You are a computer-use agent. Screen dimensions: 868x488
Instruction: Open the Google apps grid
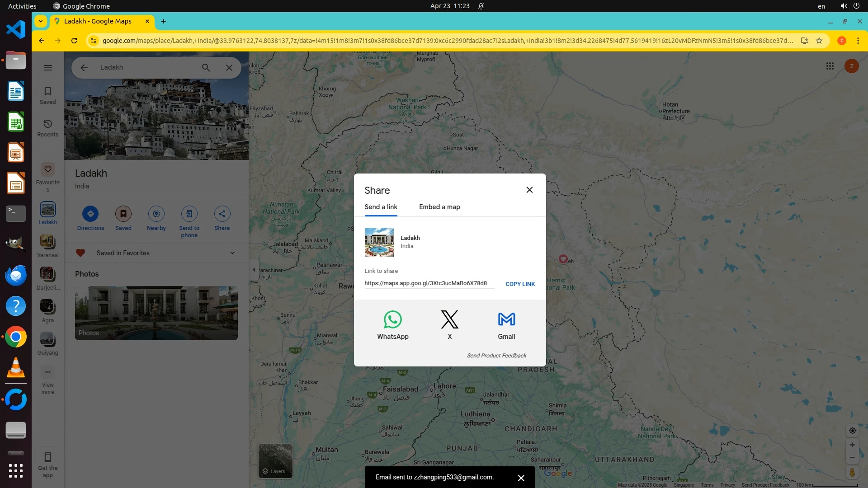tap(830, 66)
